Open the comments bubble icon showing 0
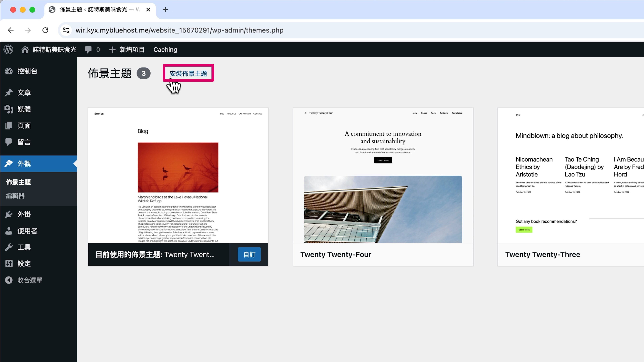Viewport: 644px width, 362px height. tap(88, 49)
